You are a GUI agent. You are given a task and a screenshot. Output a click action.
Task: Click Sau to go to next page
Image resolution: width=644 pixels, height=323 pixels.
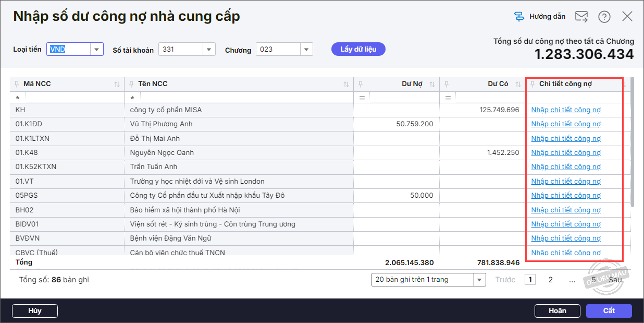615,280
